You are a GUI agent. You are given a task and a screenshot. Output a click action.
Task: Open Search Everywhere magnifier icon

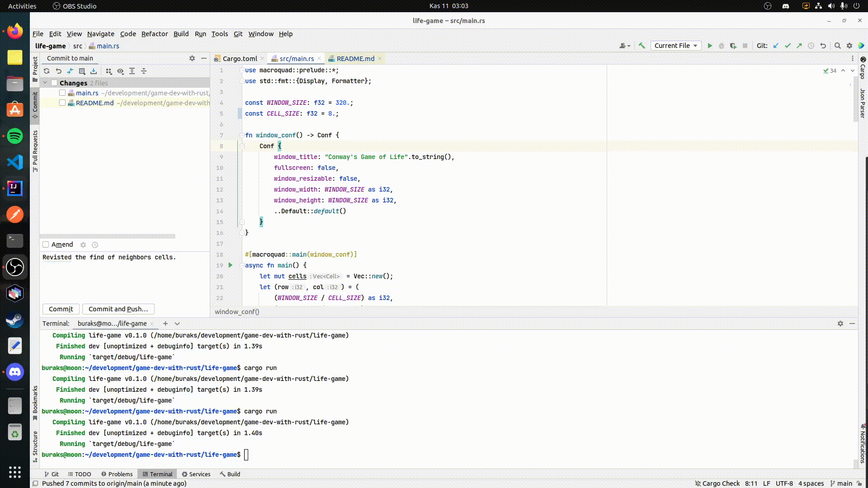click(x=837, y=46)
